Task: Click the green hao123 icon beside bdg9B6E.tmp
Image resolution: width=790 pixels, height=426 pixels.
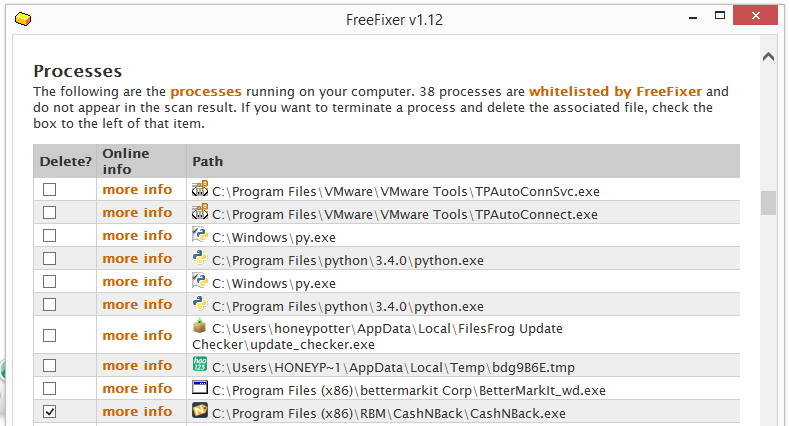Action: [200, 365]
